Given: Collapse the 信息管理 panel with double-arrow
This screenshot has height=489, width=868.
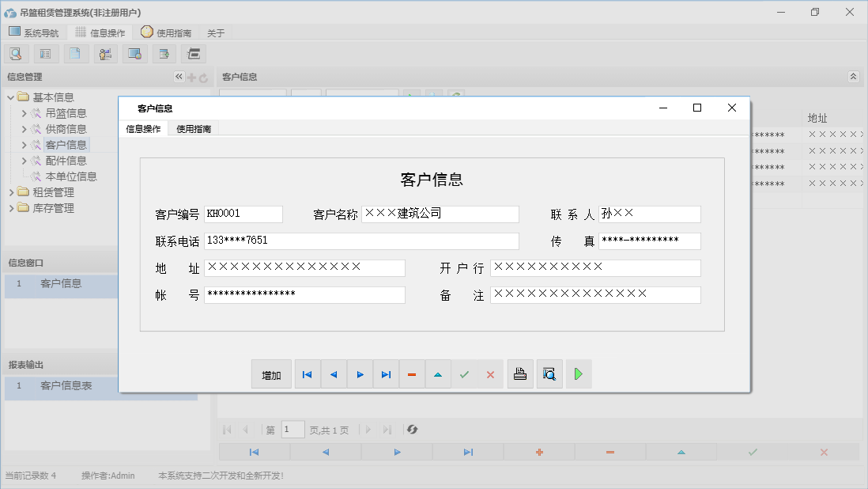Looking at the screenshot, I should point(179,77).
